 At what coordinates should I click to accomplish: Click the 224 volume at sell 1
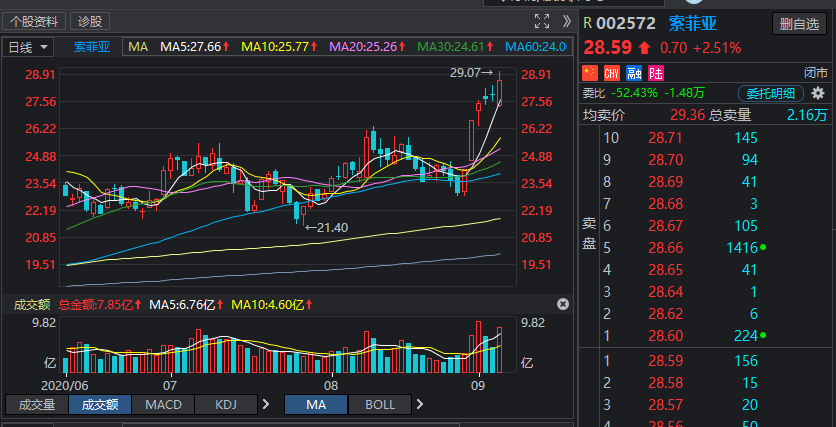tap(745, 336)
